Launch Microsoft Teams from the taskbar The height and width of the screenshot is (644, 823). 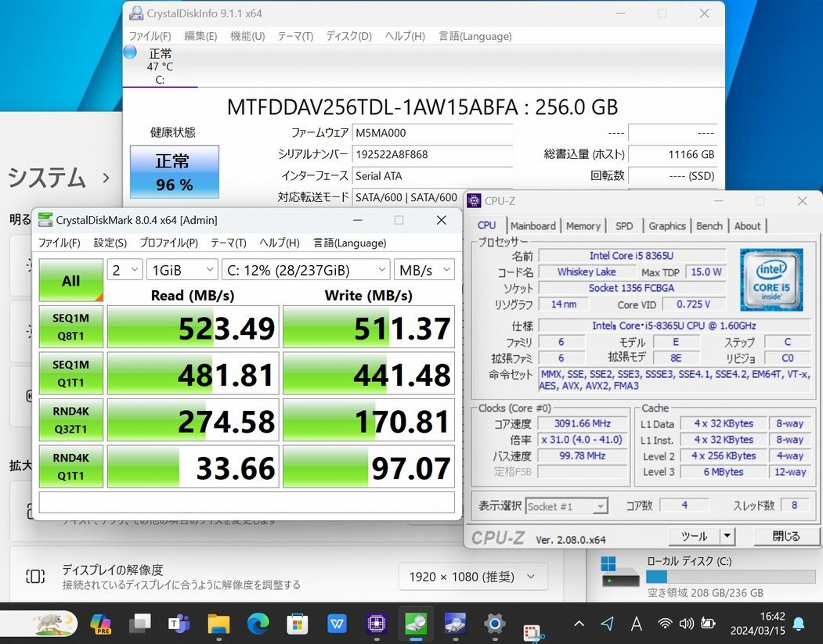[x=179, y=624]
